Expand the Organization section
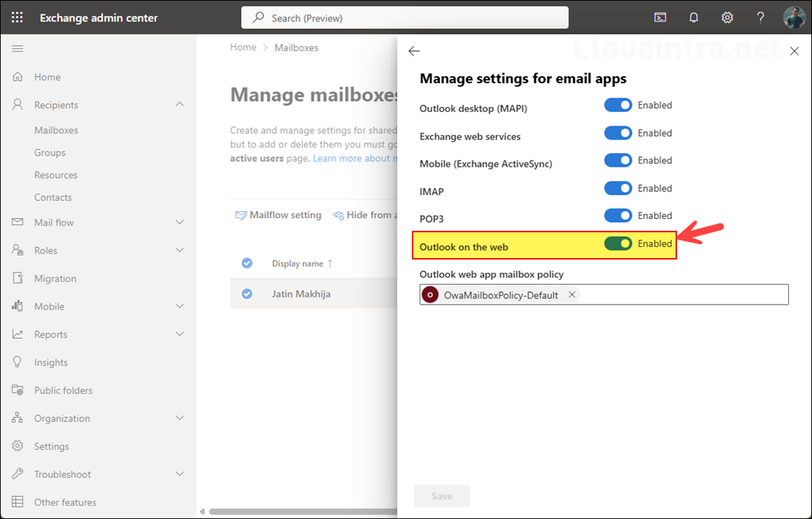Image resolution: width=812 pixels, height=519 pixels. tap(60, 418)
